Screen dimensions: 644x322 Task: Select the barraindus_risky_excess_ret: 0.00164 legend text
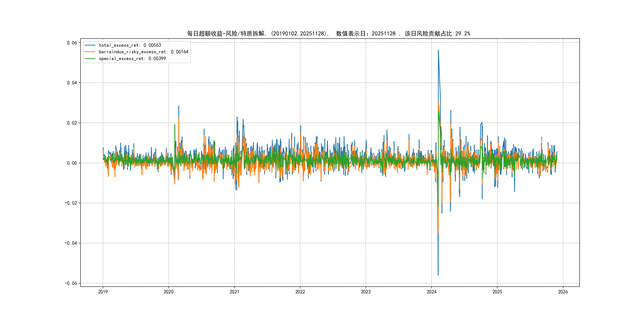(144, 52)
